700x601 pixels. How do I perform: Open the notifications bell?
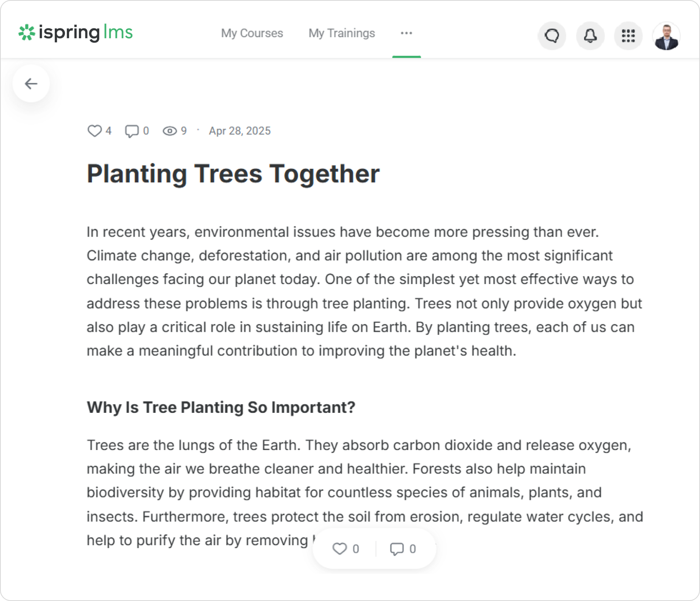click(x=590, y=36)
